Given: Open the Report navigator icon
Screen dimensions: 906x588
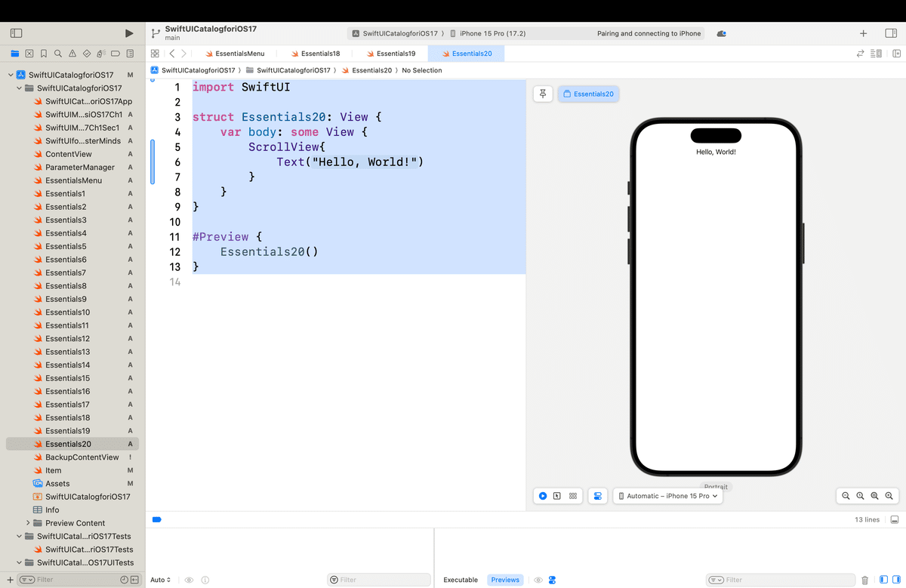Looking at the screenshot, I should (131, 54).
